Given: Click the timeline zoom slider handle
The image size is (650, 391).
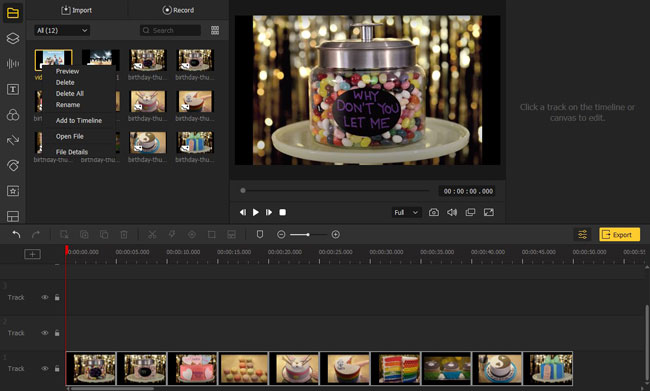Looking at the screenshot, I should click(x=308, y=235).
